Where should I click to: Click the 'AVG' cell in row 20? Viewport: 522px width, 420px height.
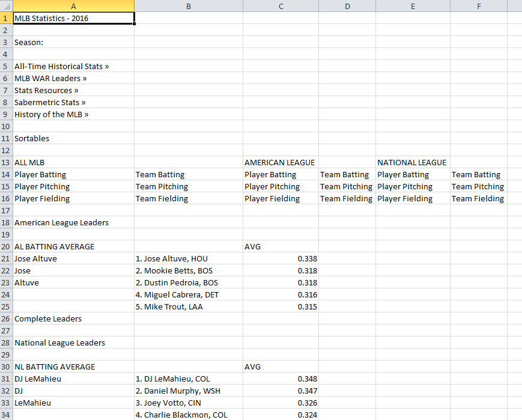(x=281, y=246)
